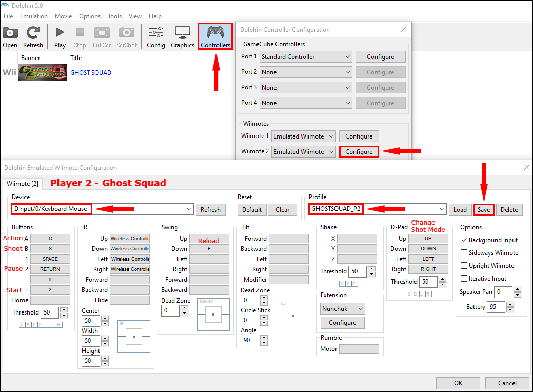The image size is (533, 392).
Task: Click the Refresh toolbar icon in Dolphin
Action: pyautogui.click(x=33, y=37)
